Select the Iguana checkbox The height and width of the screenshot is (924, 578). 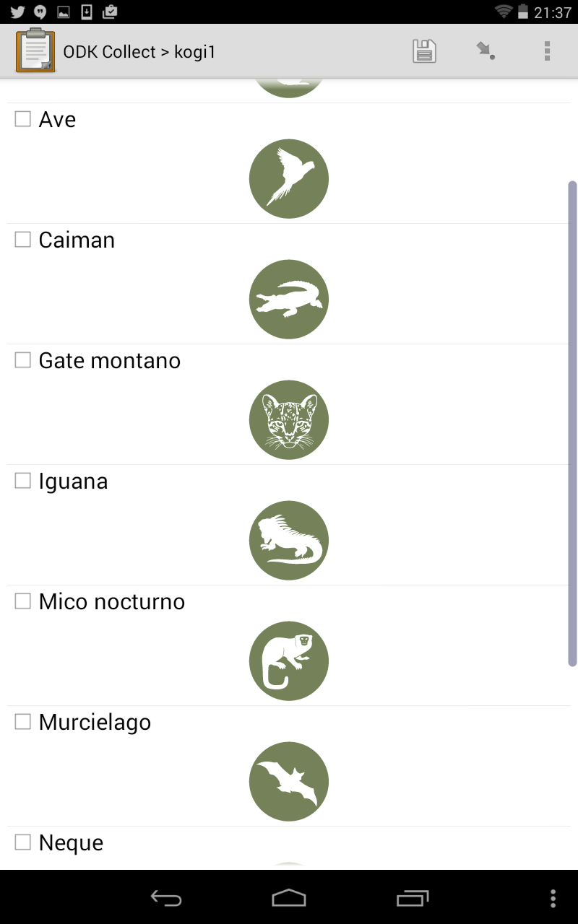point(23,481)
